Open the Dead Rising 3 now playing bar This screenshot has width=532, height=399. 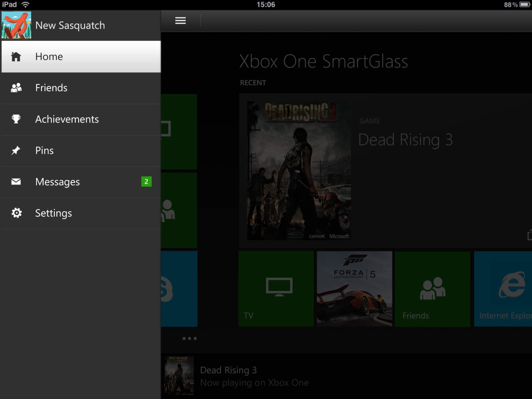254,376
